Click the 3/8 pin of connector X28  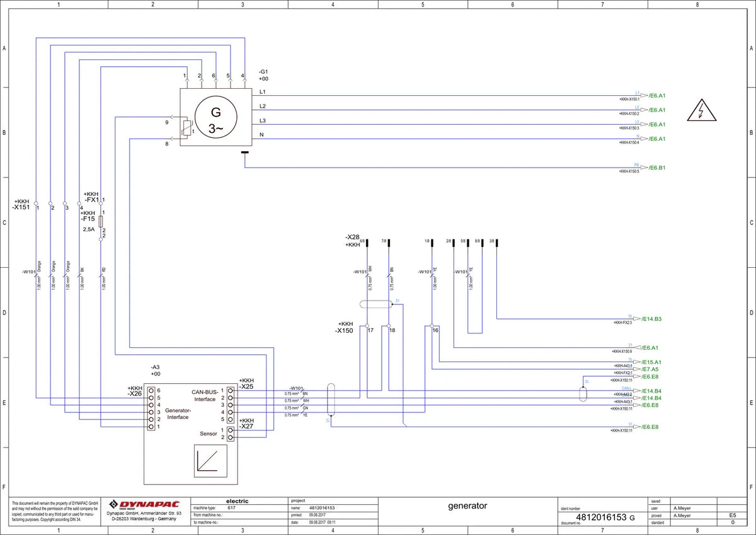[496, 243]
